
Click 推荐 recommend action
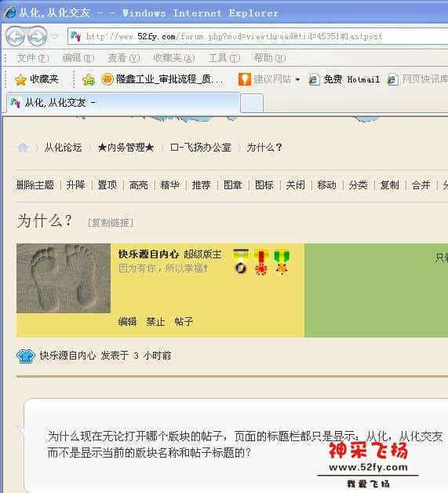(x=202, y=185)
